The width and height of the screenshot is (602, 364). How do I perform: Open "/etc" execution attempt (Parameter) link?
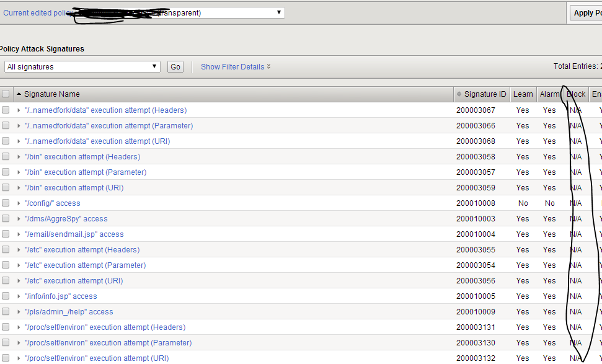pyautogui.click(x=85, y=265)
